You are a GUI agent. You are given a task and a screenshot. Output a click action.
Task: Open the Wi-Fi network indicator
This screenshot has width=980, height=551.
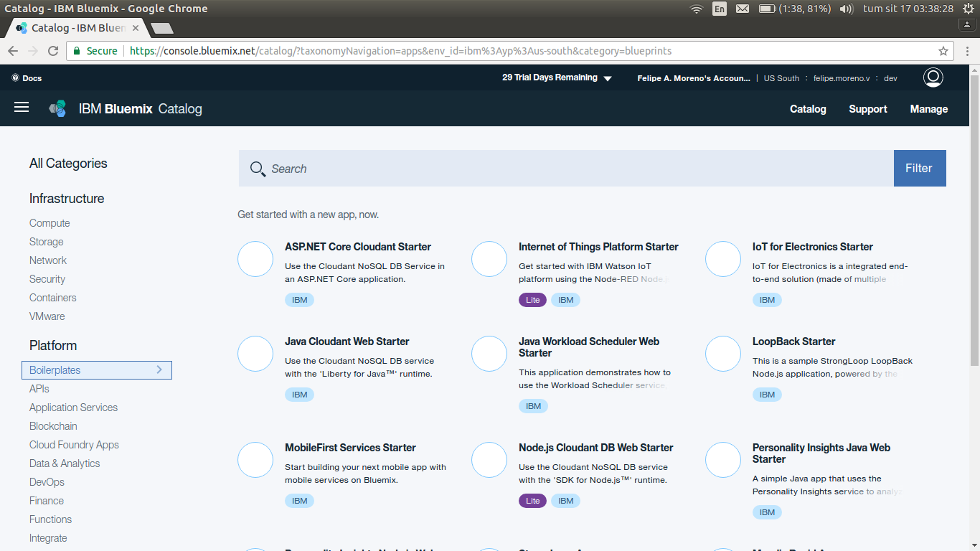(x=696, y=9)
